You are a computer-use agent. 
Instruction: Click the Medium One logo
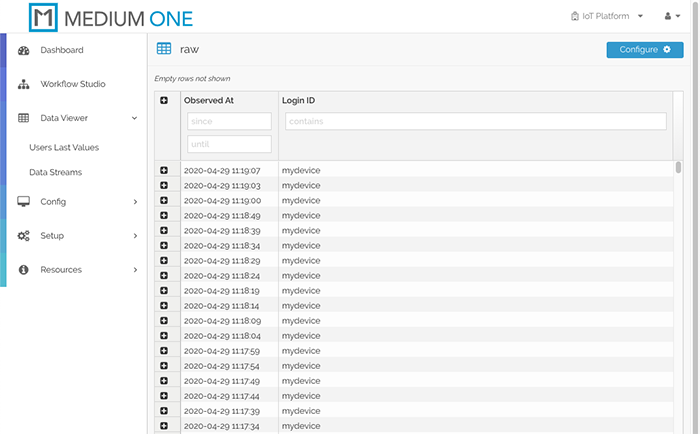click(x=111, y=17)
